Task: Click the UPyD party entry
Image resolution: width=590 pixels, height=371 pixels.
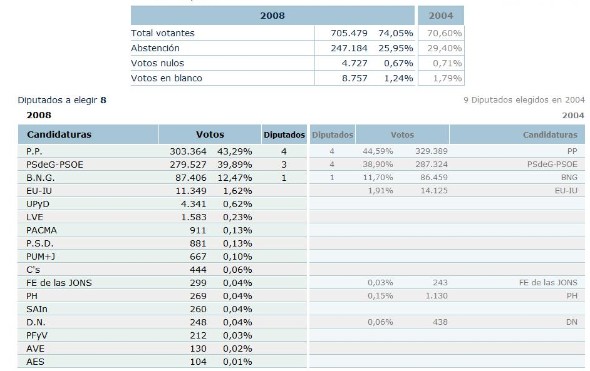Action: [38, 204]
